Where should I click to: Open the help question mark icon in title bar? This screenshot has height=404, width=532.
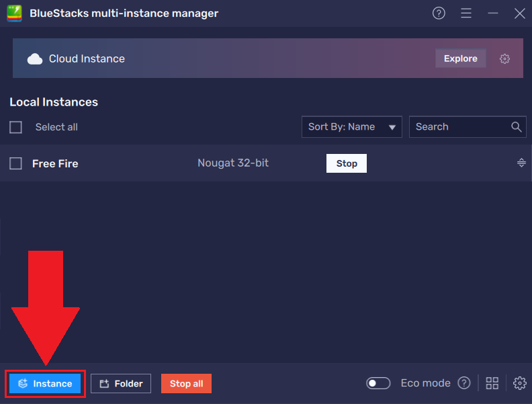(439, 13)
